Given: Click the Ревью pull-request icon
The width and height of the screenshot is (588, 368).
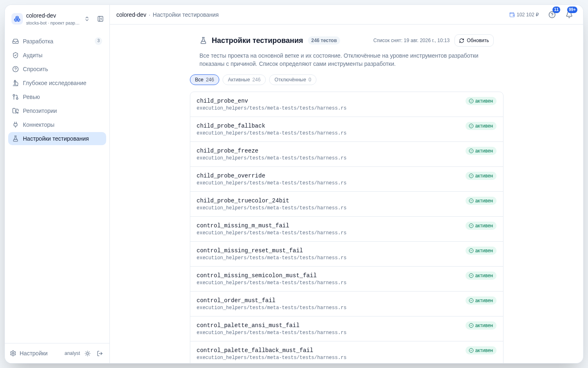Looking at the screenshot, I should [x=16, y=97].
